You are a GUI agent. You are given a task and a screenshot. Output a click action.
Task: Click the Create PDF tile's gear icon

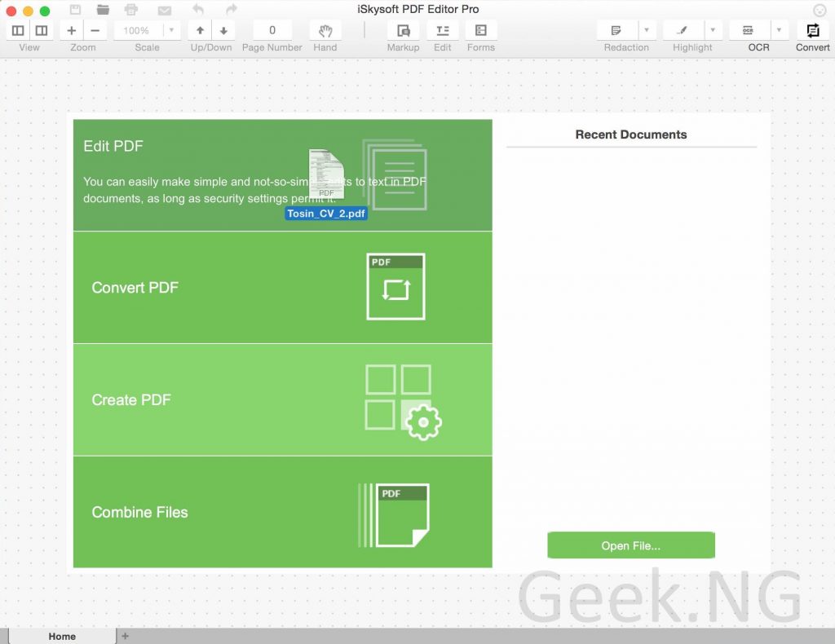pyautogui.click(x=423, y=422)
